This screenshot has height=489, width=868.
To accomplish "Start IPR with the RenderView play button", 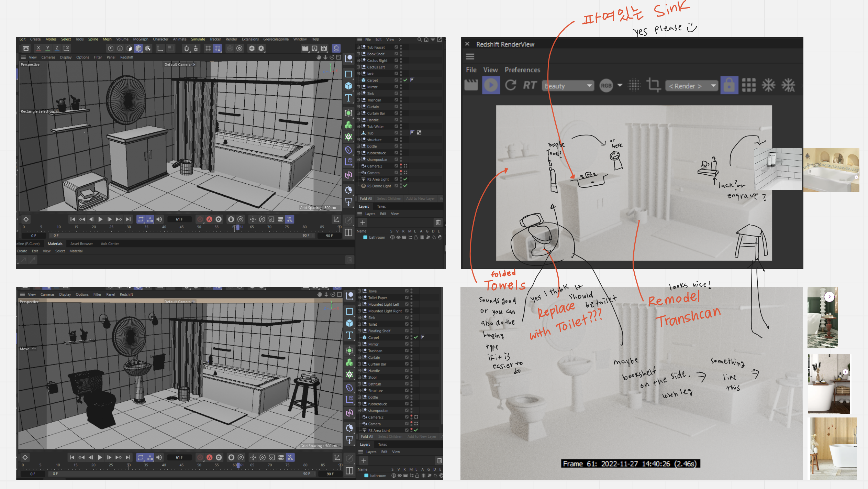I will tap(491, 86).
